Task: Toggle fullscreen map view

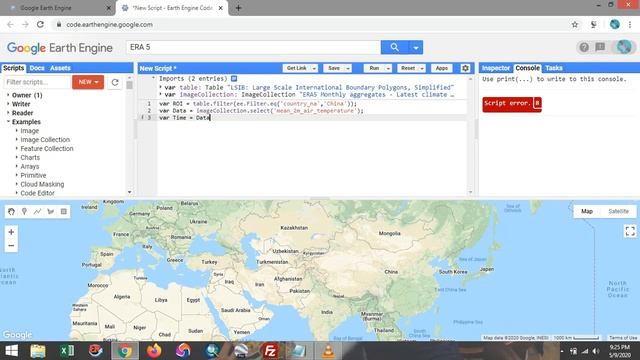Action: [x=630, y=231]
